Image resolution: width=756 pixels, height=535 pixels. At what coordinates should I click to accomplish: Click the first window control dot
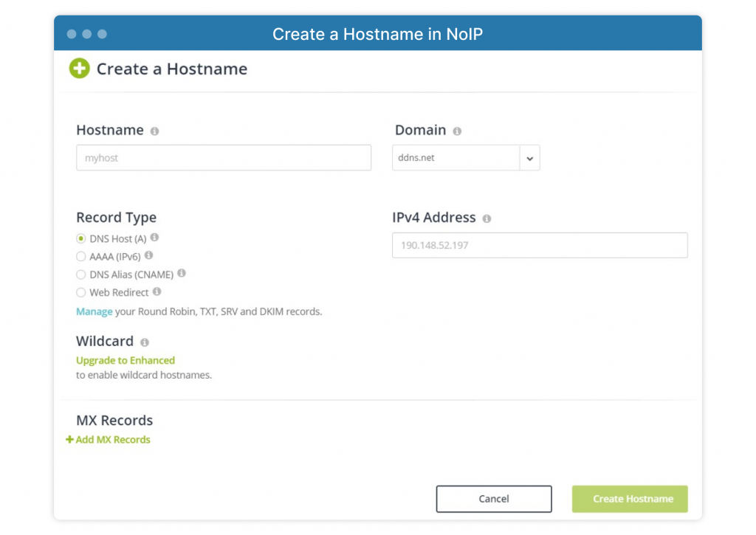(x=72, y=34)
